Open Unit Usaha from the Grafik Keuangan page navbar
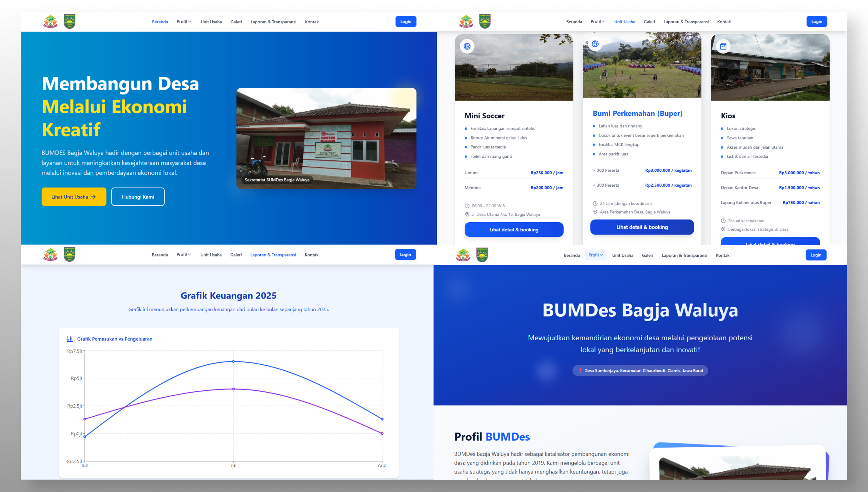Viewport: 868px width, 492px height. click(x=211, y=255)
